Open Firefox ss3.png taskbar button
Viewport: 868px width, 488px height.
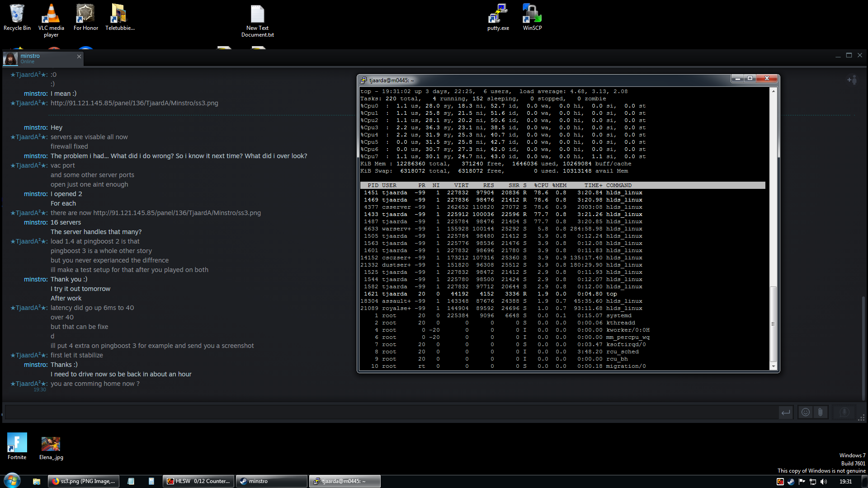point(84,481)
